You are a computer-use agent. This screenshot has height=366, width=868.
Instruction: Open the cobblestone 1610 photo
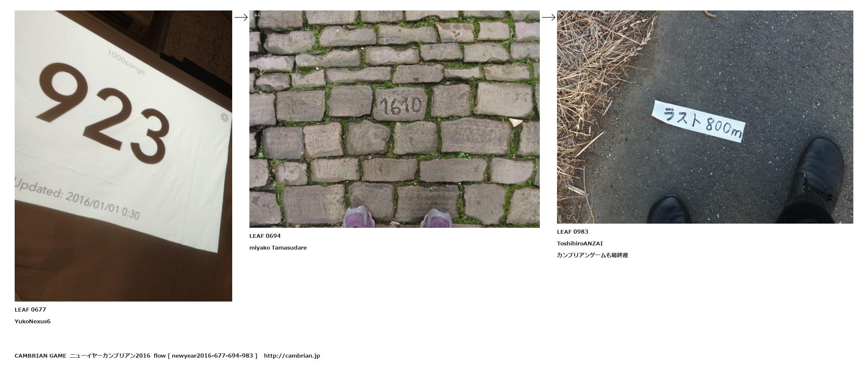coord(394,119)
